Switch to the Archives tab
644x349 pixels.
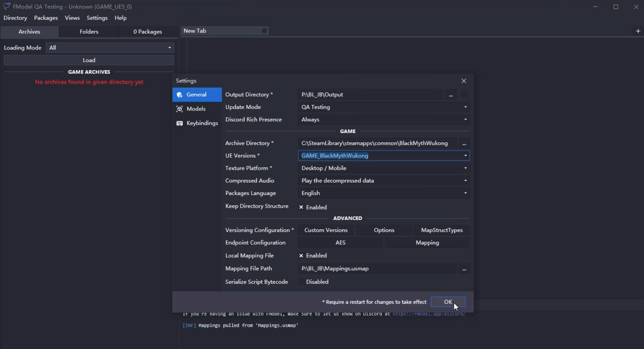click(29, 32)
